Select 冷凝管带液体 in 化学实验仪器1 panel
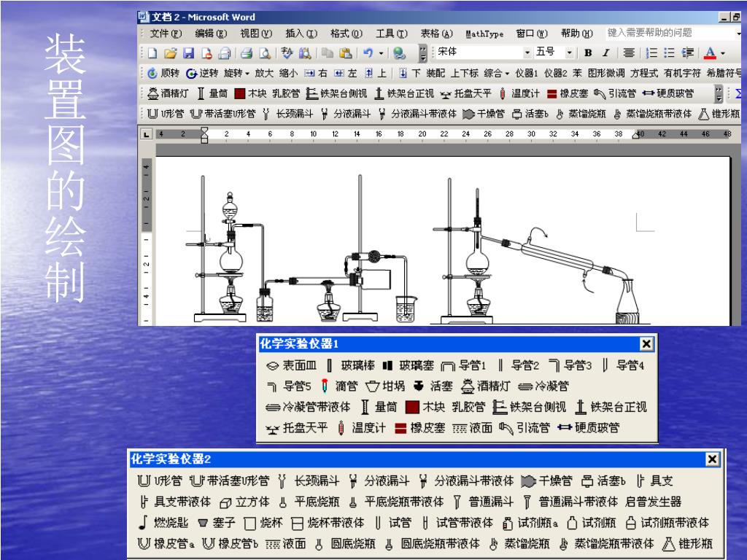The width and height of the screenshot is (747, 560). 308,407
